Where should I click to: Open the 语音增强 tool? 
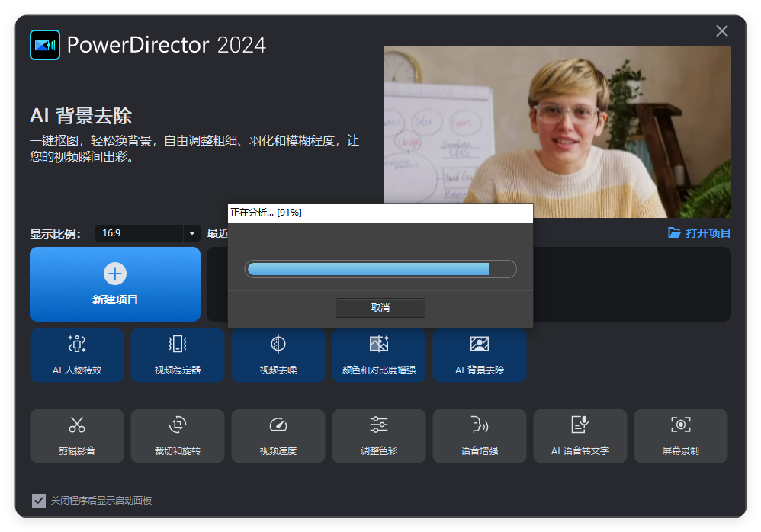click(x=479, y=436)
